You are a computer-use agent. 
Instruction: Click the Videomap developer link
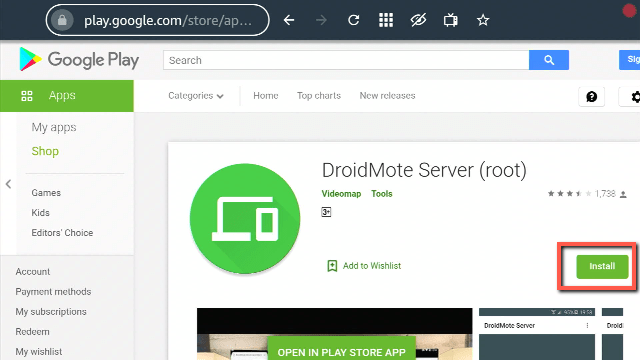341,194
